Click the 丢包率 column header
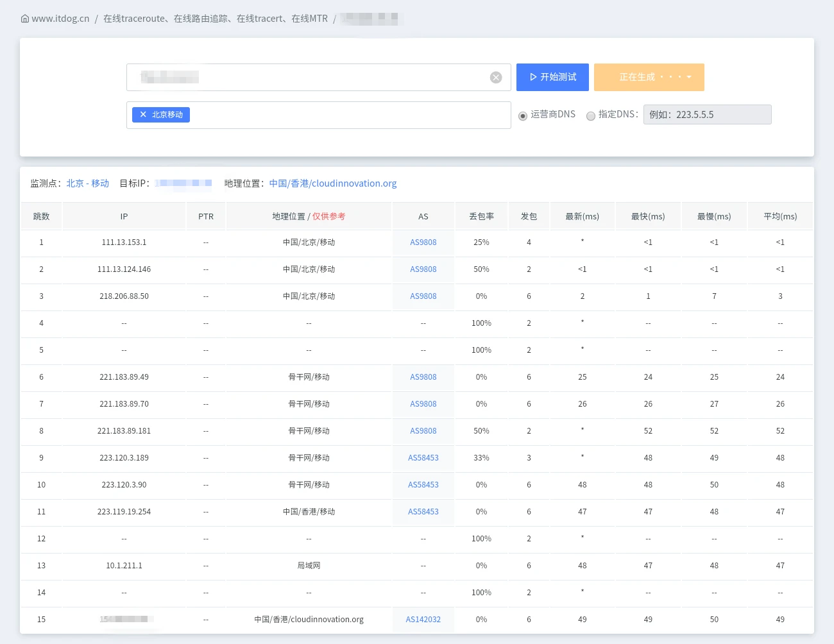Image resolution: width=834 pixels, height=644 pixels. (481, 217)
